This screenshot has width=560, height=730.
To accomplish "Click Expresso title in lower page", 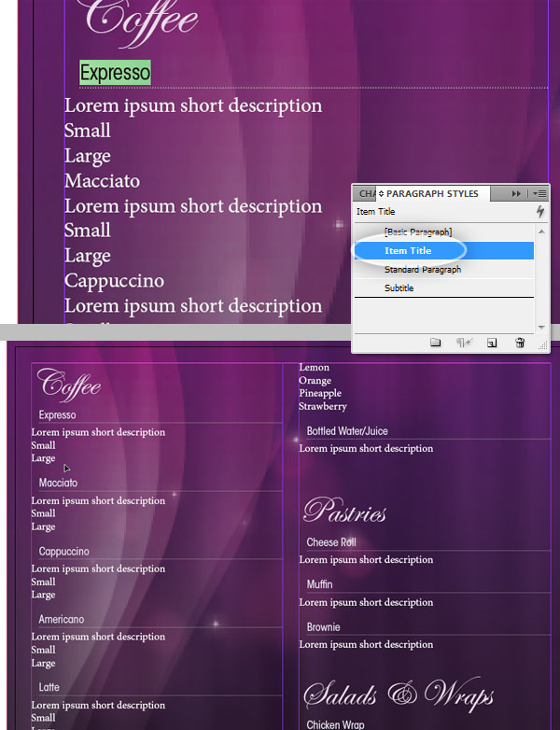I will click(57, 414).
